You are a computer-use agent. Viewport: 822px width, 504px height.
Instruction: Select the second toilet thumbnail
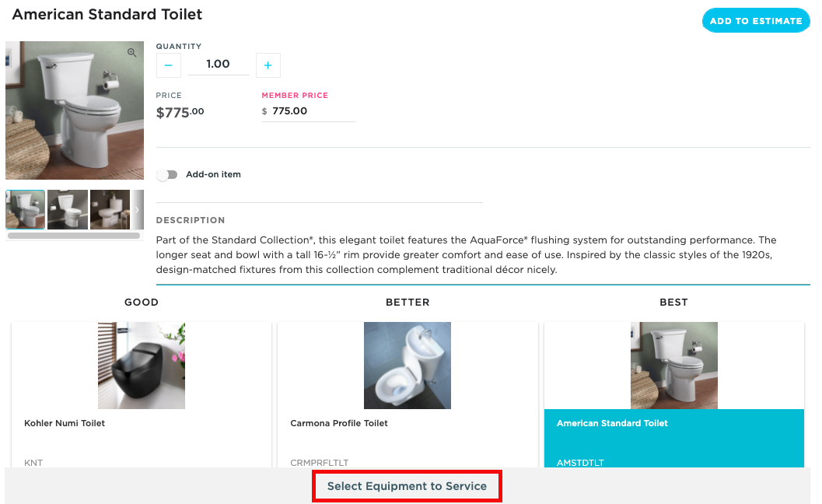pyautogui.click(x=68, y=209)
